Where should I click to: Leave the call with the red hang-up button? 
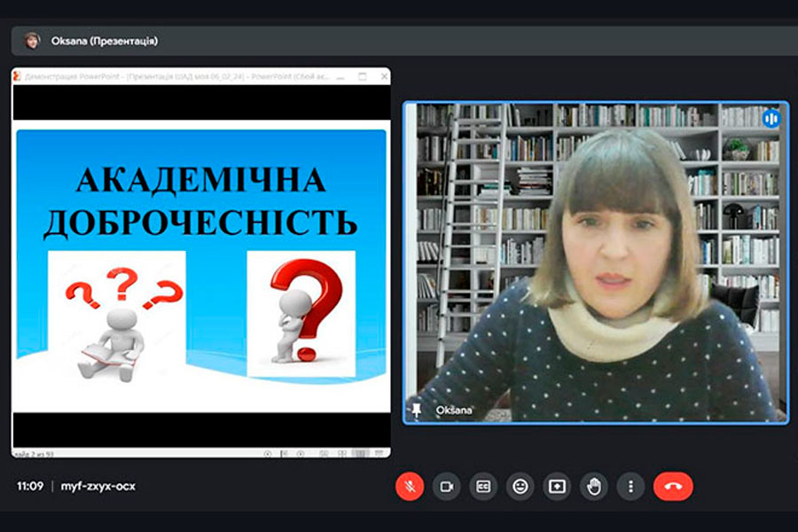point(673,487)
